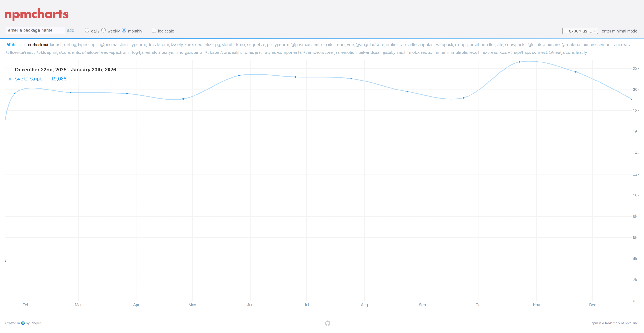Open the mobx, redux, immer comparison
Image resolution: width=644 pixels, height=333 pixels.
coord(444,52)
